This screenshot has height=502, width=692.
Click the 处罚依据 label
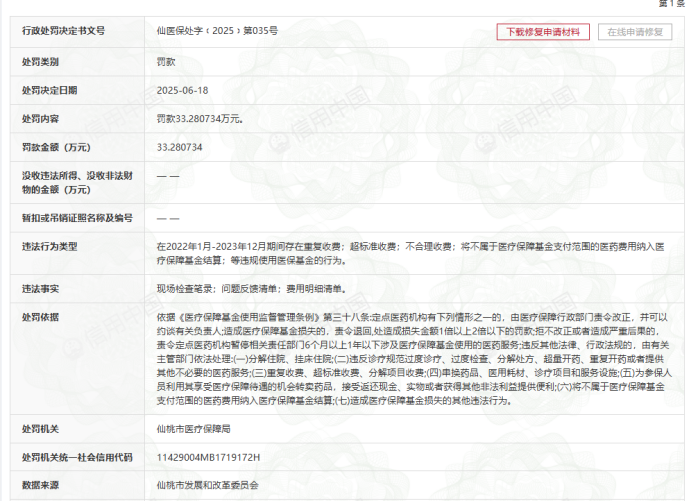tap(41, 317)
